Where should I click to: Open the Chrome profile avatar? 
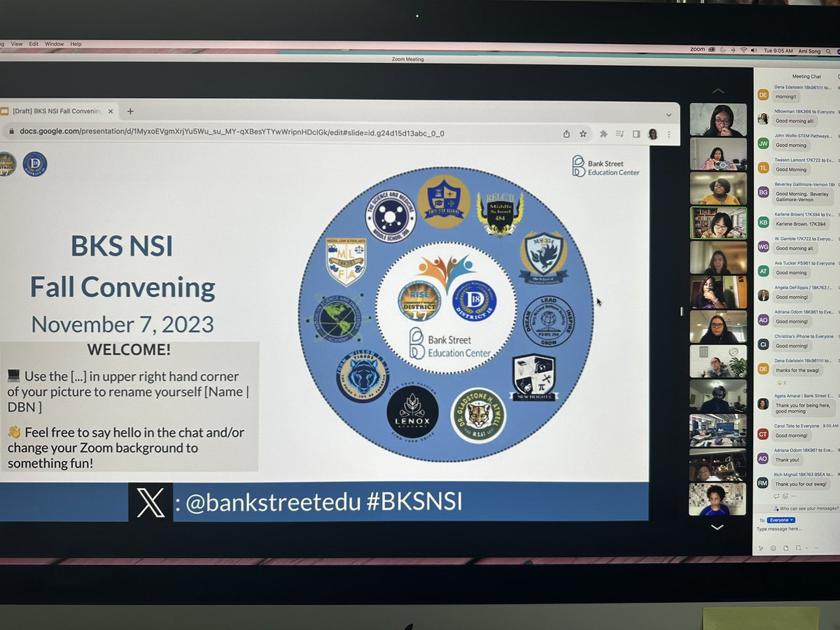tap(653, 134)
